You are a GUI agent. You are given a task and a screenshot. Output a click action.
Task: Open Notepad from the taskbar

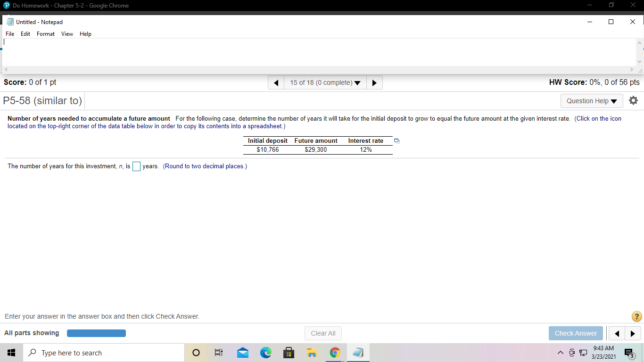(358, 353)
